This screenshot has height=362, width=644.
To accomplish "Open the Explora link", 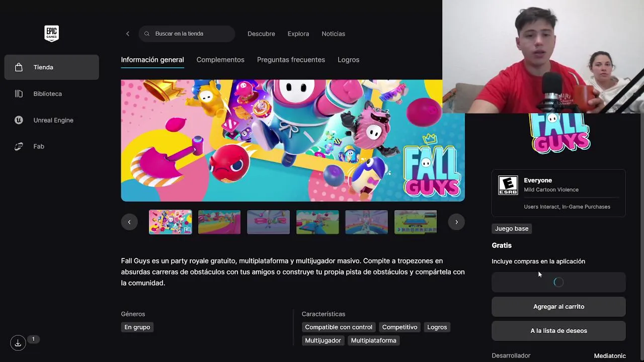I will 298,34.
